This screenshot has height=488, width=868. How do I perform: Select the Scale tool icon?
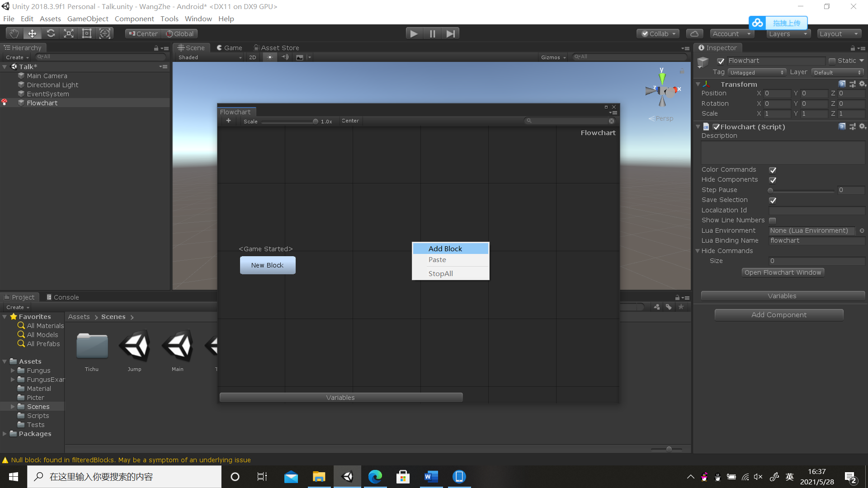(x=69, y=33)
